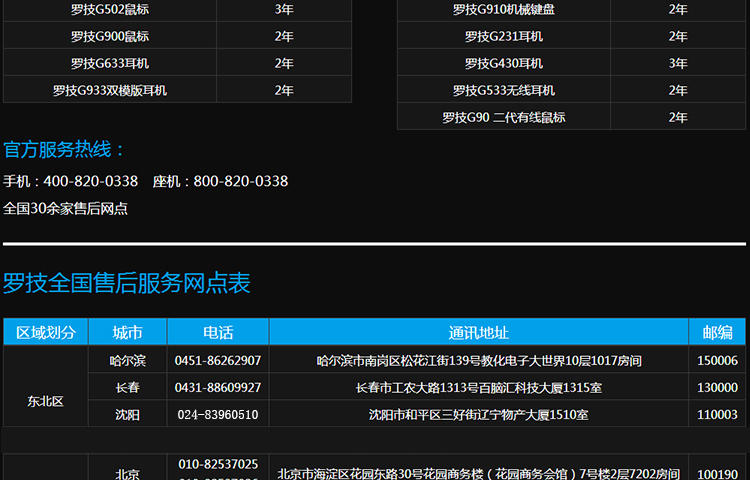Click the 城市 column header
Screen dimensions: 750x480
[127, 333]
